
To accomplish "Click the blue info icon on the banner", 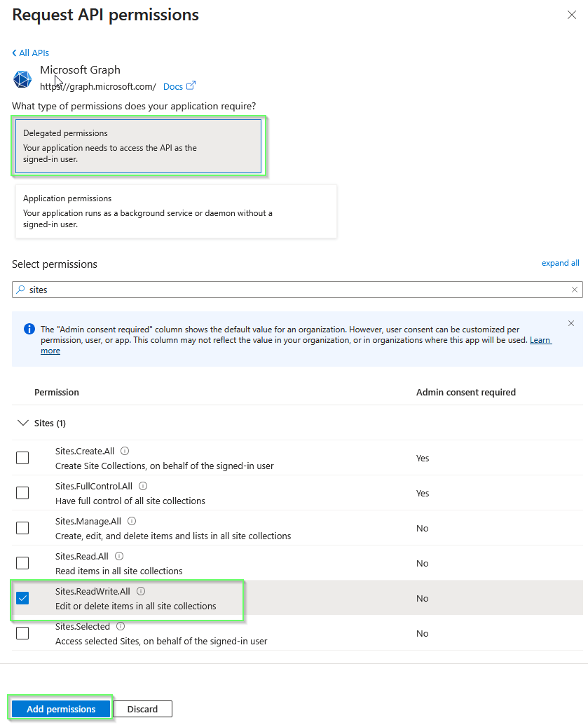I will click(x=29, y=329).
